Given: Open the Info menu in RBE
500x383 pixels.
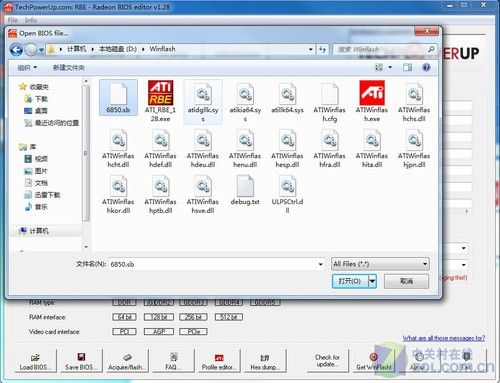Looking at the screenshot, I should click(x=31, y=20).
